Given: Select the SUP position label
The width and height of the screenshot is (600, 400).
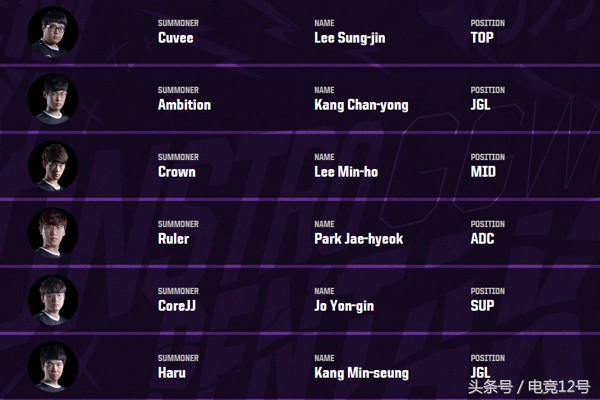Looking at the screenshot, I should (483, 306).
